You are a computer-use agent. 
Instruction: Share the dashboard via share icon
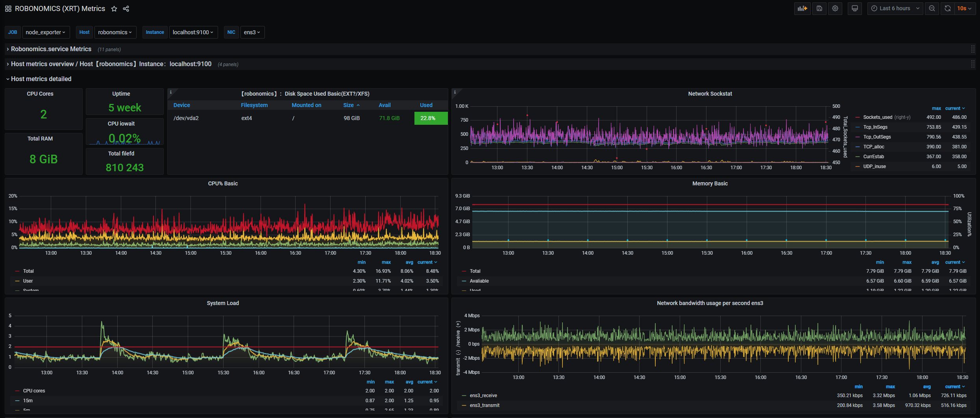click(x=126, y=9)
